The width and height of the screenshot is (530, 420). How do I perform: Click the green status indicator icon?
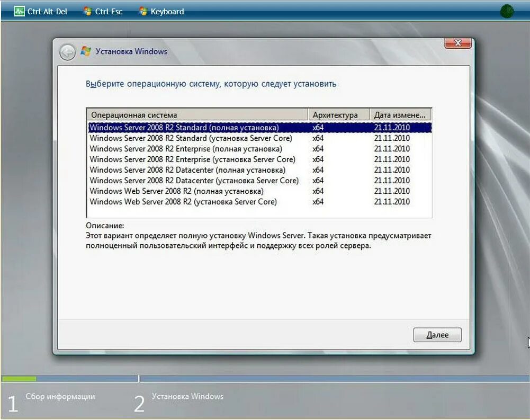[507, 12]
